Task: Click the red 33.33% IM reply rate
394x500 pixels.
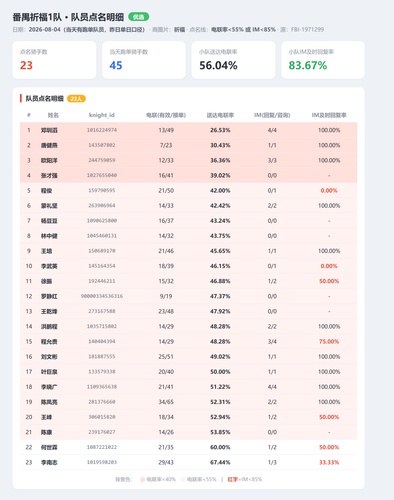Action: [x=329, y=462]
